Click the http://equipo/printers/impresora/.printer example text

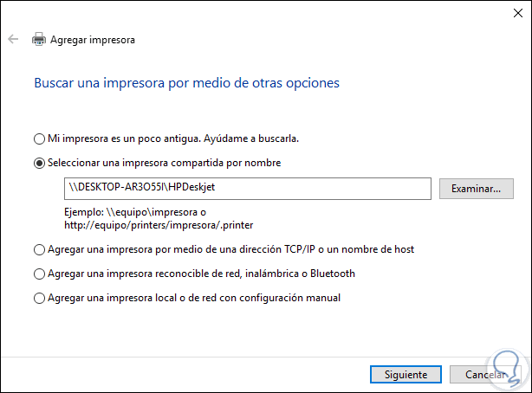tap(147, 224)
